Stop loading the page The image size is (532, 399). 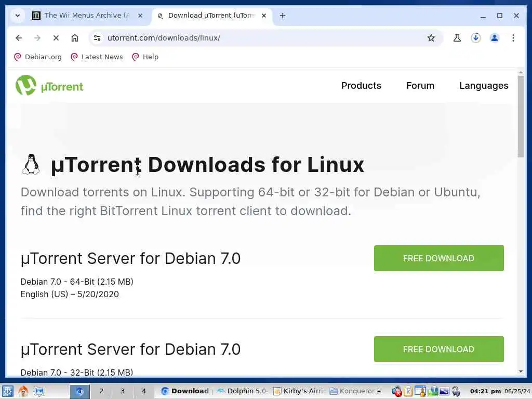point(56,38)
